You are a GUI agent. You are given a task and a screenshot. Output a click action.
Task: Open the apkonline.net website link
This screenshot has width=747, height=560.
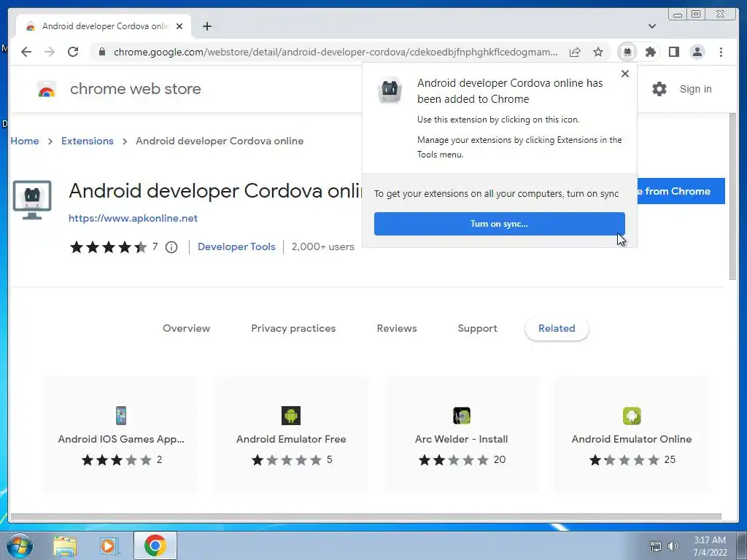(133, 218)
